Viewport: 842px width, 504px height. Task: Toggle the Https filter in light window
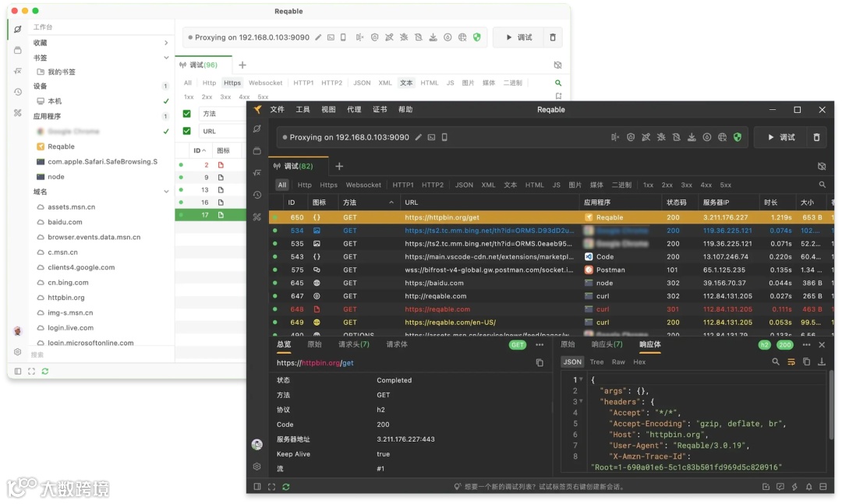tap(232, 83)
